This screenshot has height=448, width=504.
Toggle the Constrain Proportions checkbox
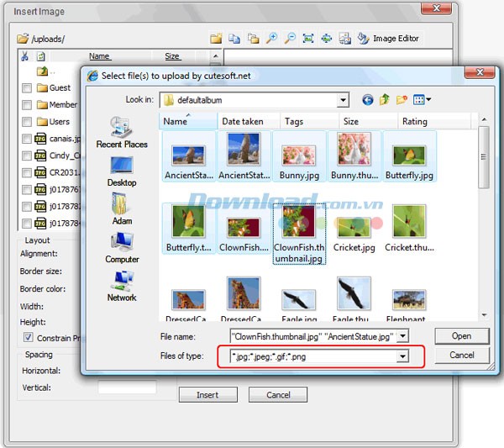[x=28, y=337]
